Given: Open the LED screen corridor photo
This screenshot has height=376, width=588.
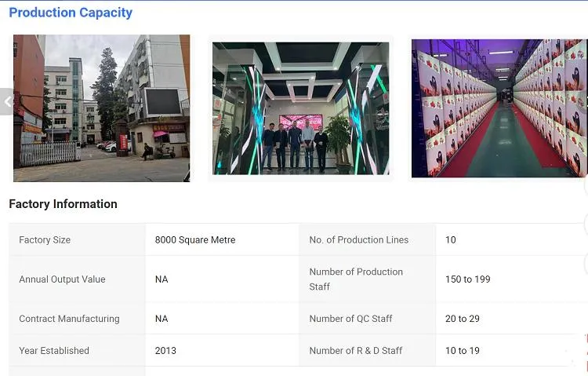Looking at the screenshot, I should point(499,108).
